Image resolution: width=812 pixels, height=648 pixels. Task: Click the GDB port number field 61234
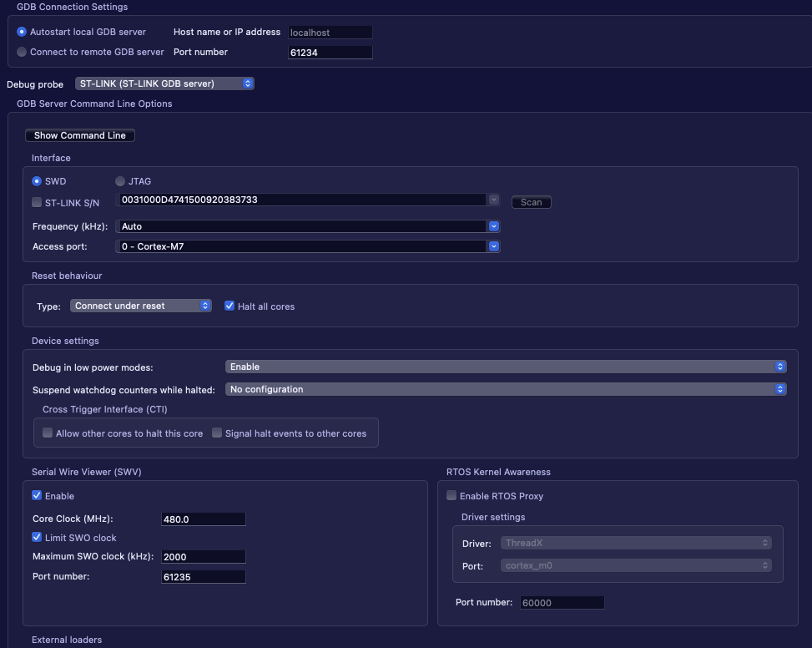pyautogui.click(x=330, y=53)
